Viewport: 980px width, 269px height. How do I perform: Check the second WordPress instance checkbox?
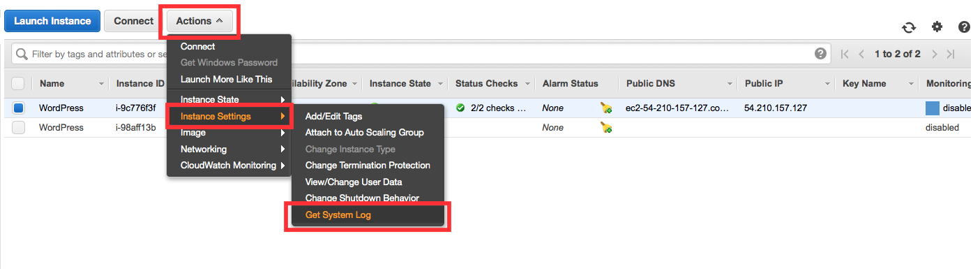pyautogui.click(x=19, y=128)
